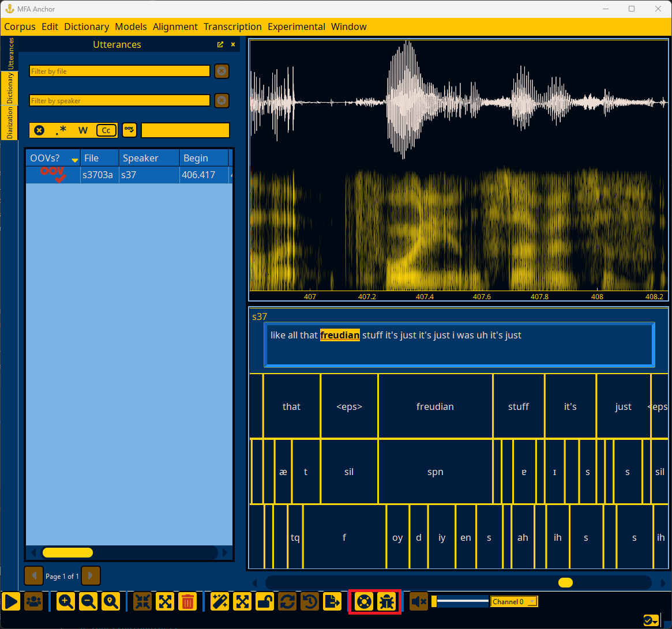This screenshot has width=672, height=629.
Task: Click the highlighted word freudian in transcript
Action: coord(340,335)
